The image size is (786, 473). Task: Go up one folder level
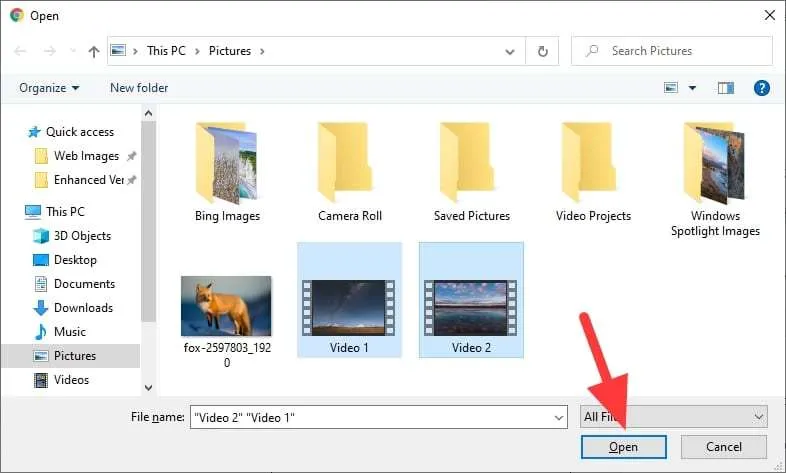click(94, 51)
